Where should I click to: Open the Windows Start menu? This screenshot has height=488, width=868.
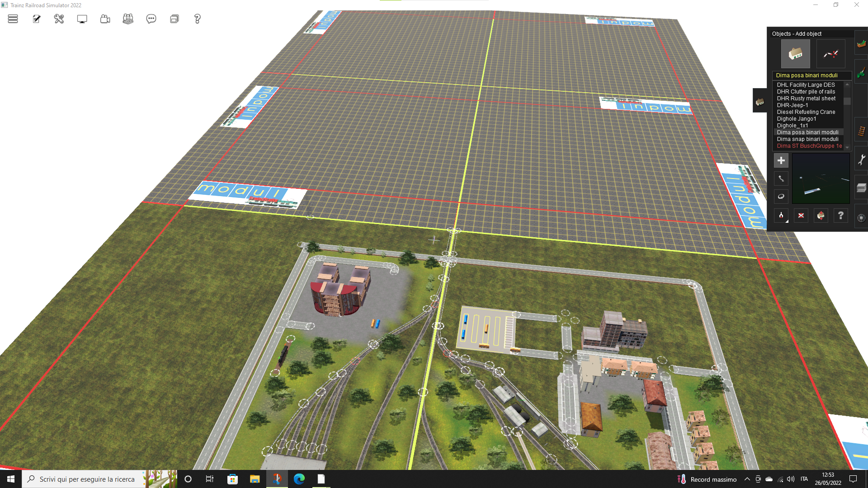click(x=11, y=479)
